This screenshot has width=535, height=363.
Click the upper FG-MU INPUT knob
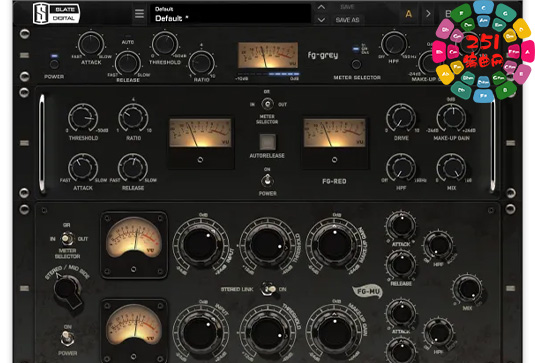pyautogui.click(x=201, y=245)
